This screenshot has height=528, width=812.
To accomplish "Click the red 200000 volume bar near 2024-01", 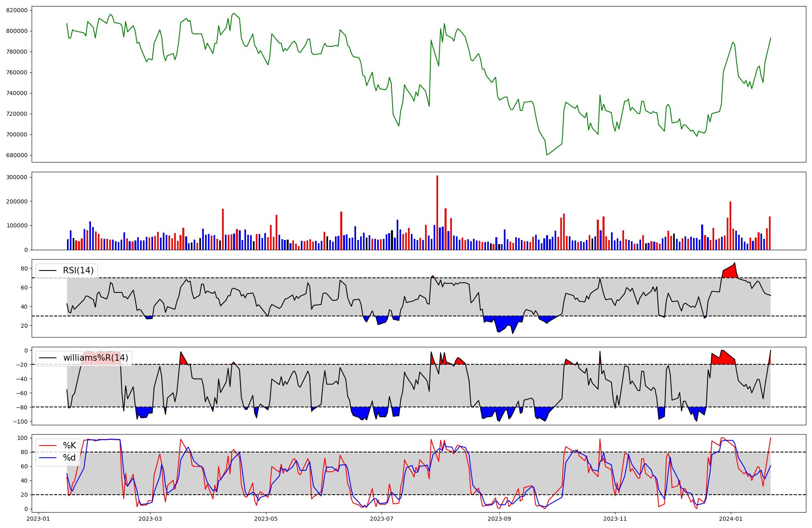I will coord(730,226).
